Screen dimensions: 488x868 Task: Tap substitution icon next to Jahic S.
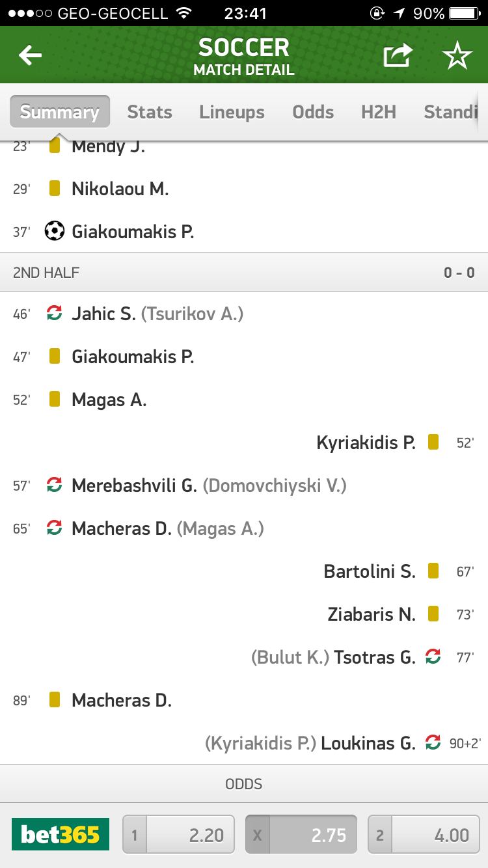click(x=55, y=314)
